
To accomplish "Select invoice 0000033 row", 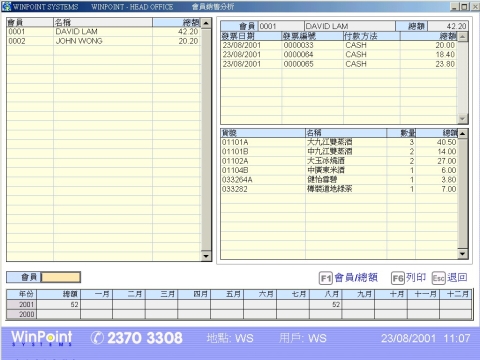I will pyautogui.click(x=339, y=45).
